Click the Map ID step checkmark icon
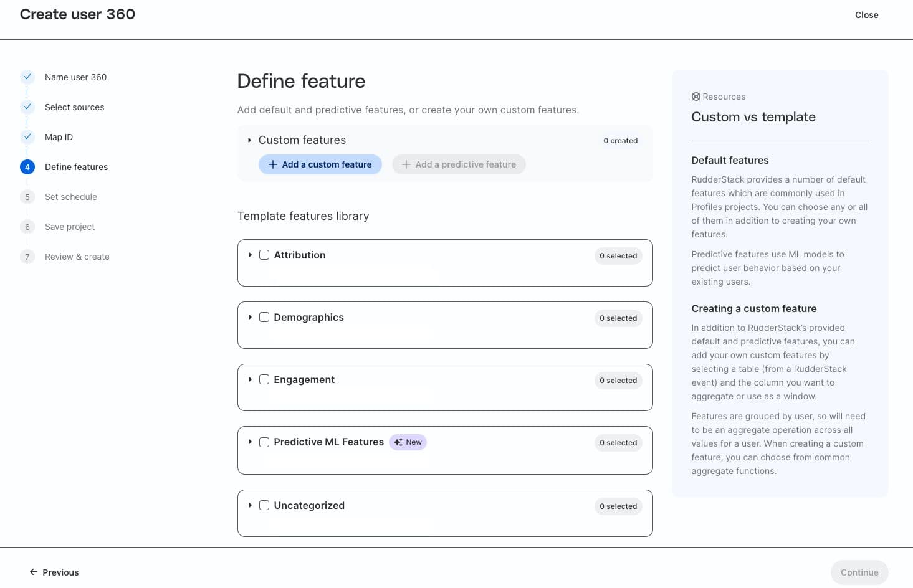913x588 pixels. 27,137
